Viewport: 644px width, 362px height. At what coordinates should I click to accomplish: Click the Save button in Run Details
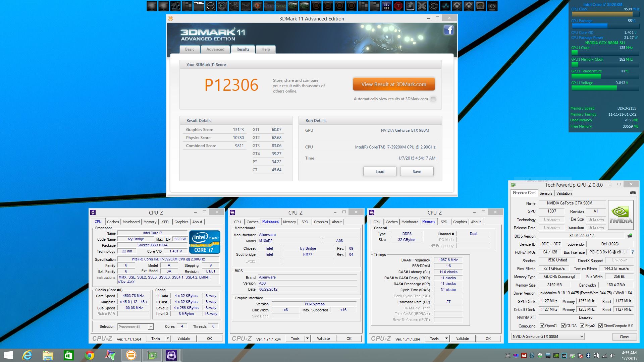(x=417, y=171)
